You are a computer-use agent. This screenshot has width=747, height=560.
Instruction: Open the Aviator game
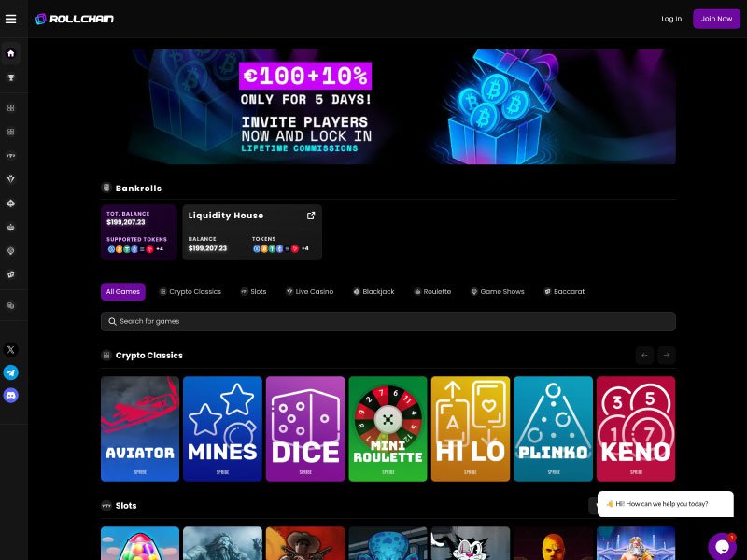pyautogui.click(x=140, y=428)
